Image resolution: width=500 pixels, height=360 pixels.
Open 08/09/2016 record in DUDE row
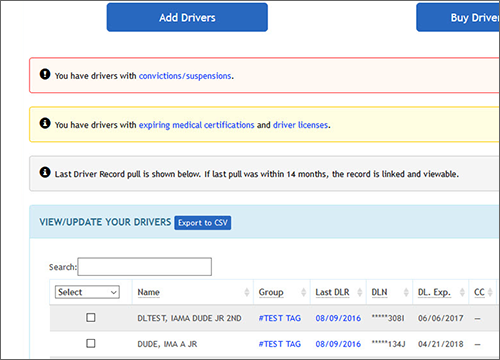pyautogui.click(x=338, y=344)
